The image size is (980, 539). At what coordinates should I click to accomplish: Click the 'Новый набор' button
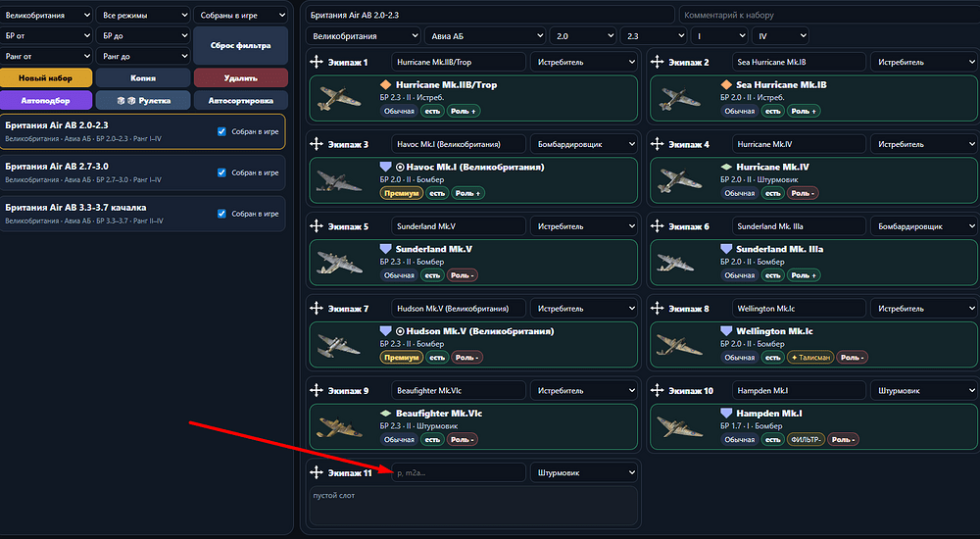(x=46, y=78)
